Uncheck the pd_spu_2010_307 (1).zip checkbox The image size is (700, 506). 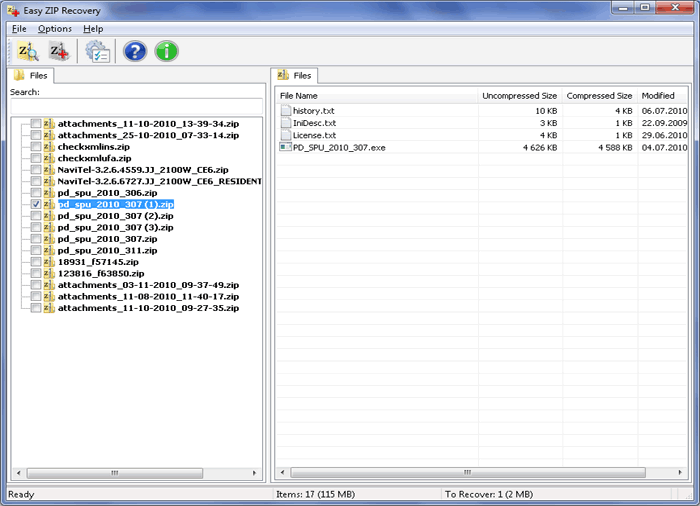pyautogui.click(x=36, y=203)
